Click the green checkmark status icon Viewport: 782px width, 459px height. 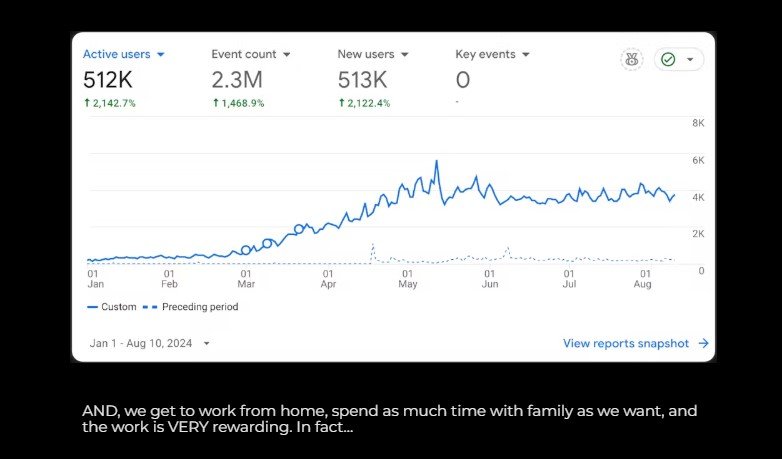pos(668,59)
